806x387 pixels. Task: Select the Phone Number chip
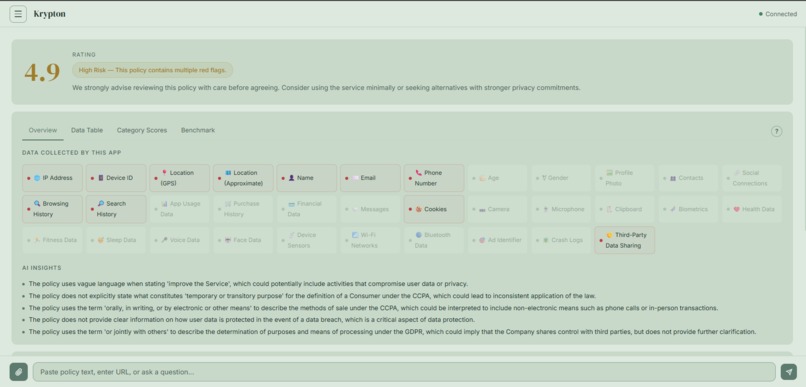coord(434,178)
